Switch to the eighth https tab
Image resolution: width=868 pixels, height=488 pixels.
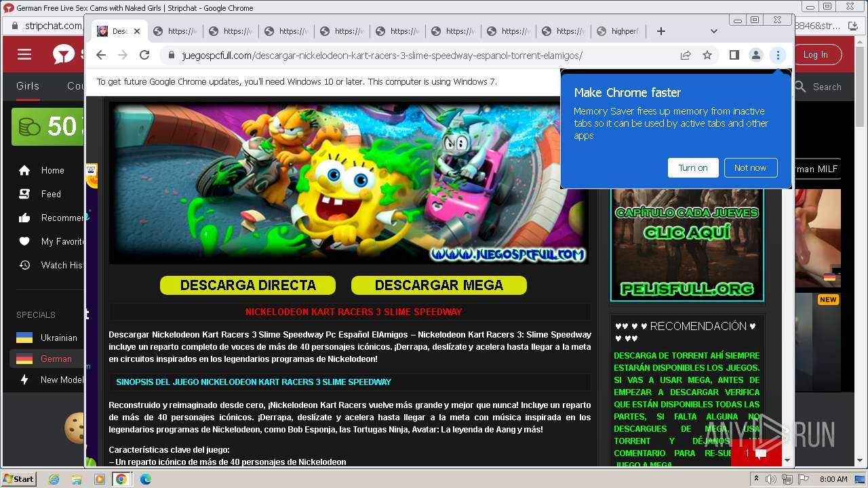pyautogui.click(x=564, y=31)
